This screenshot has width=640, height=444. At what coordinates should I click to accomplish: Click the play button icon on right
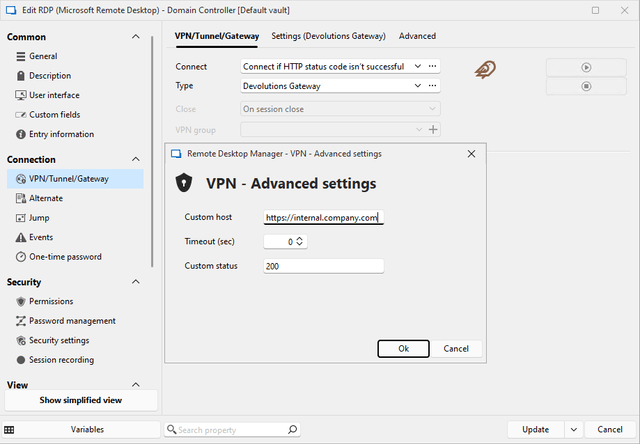587,67
